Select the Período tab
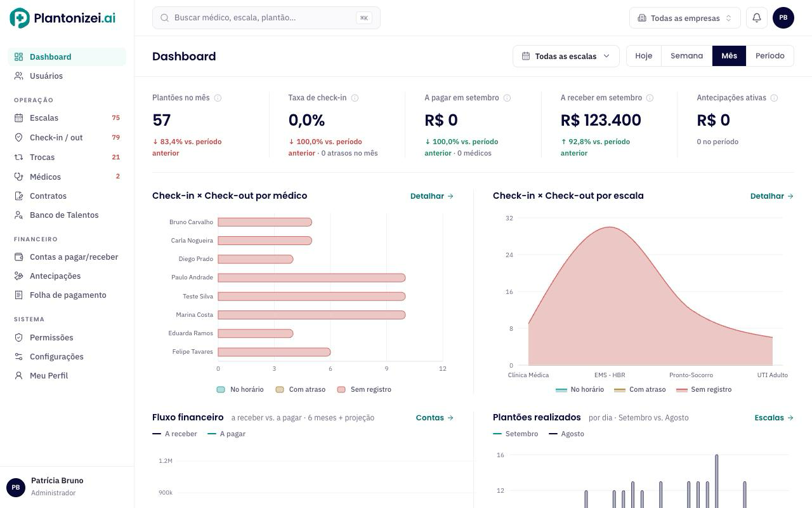This screenshot has height=508, width=812. click(x=769, y=56)
